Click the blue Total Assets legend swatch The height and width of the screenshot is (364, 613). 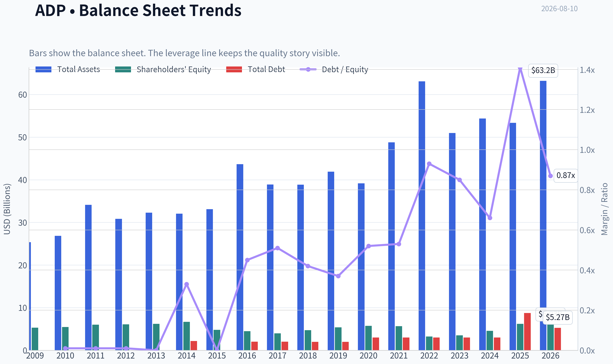click(x=43, y=69)
